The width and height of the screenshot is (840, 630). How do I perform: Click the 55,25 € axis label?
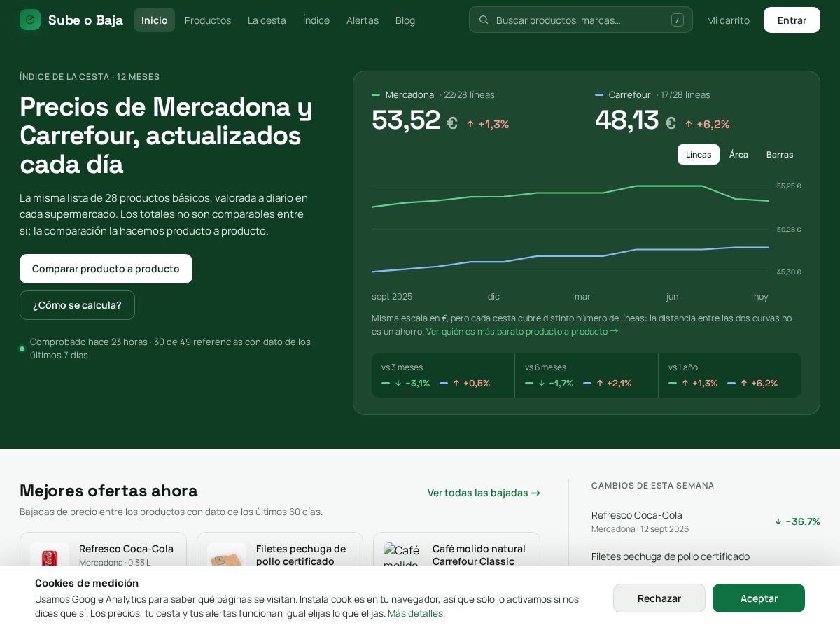pyautogui.click(x=789, y=185)
